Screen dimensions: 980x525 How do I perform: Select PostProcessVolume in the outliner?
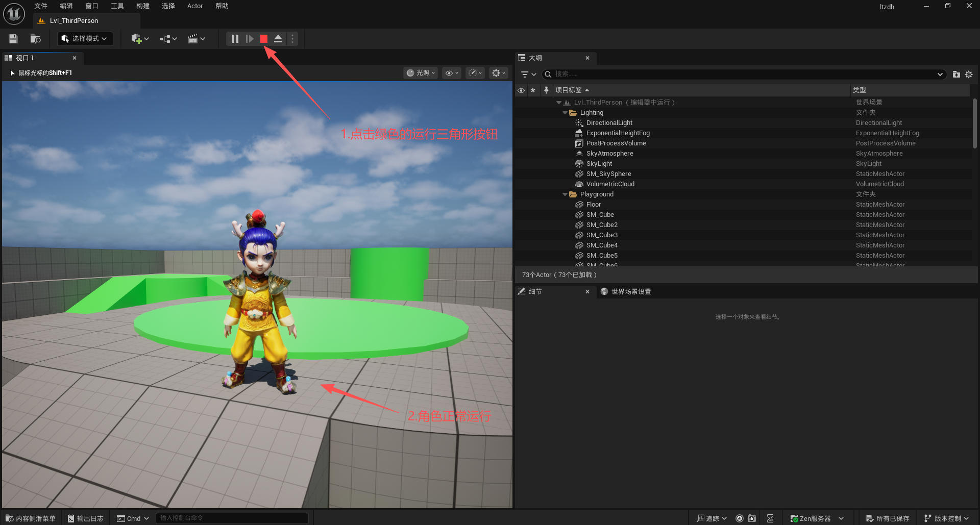(x=743, y=143)
